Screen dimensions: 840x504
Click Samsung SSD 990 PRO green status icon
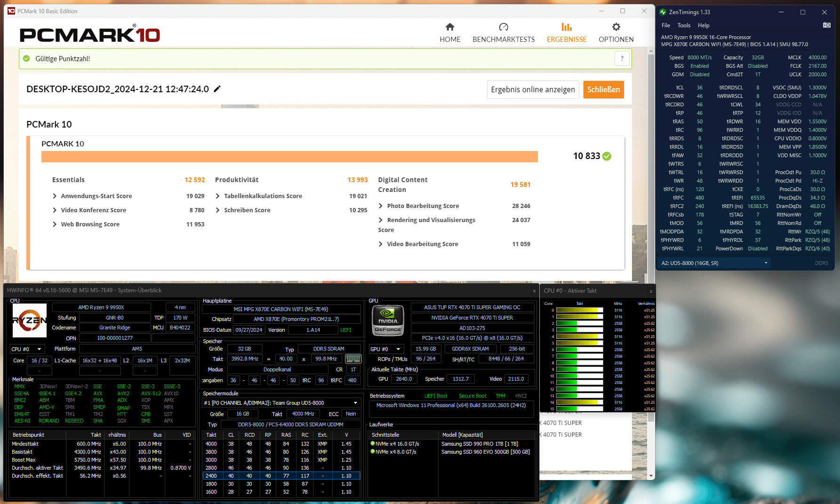tap(373, 444)
